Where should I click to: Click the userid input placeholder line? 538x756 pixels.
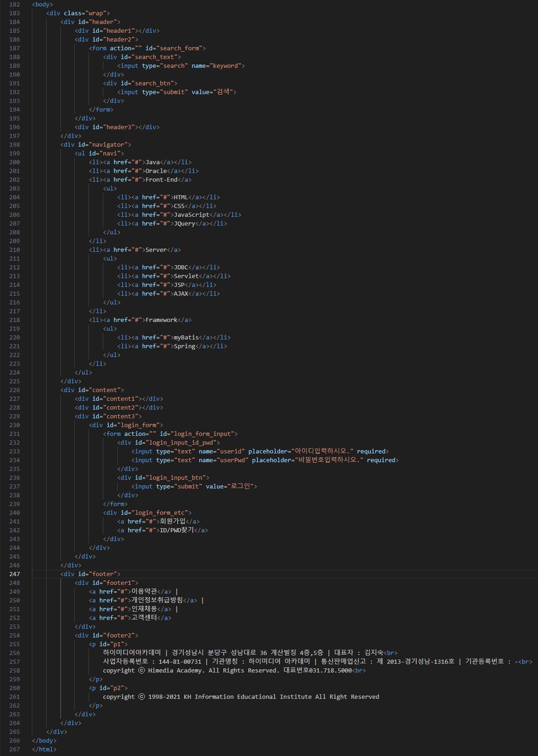click(260, 452)
